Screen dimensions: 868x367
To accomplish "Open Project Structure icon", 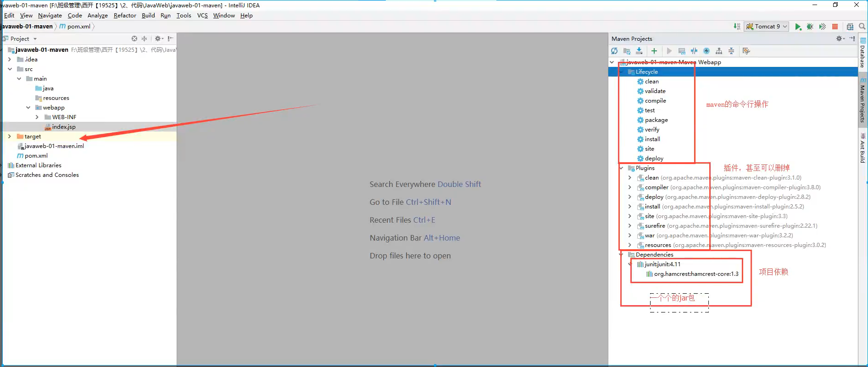I will [850, 27].
